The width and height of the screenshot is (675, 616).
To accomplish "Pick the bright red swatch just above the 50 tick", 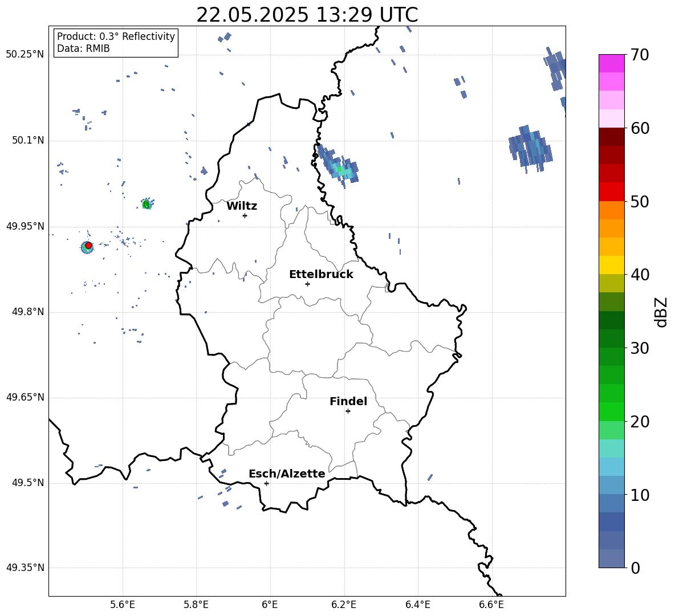I will click(x=611, y=192).
